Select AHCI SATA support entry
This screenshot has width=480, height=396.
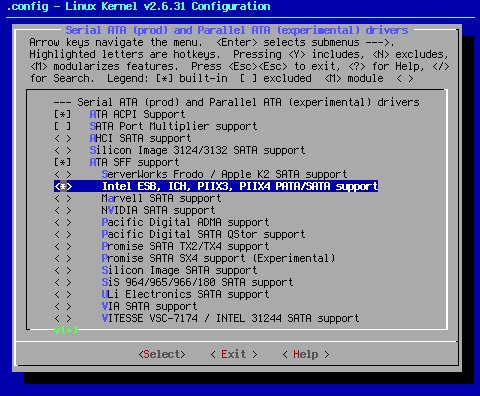click(x=140, y=138)
